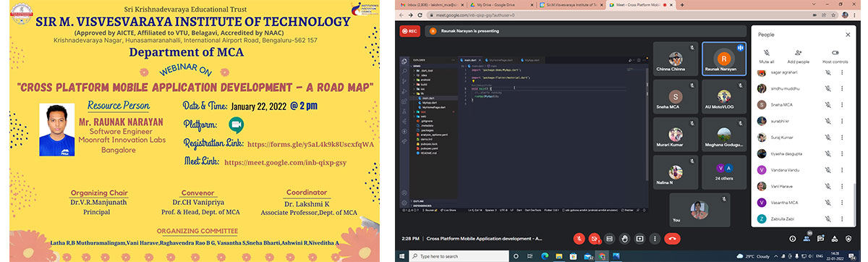This screenshot has width=868, height=262.
Task: Mute participant sindhu muddhu
Action: [x=828, y=88]
